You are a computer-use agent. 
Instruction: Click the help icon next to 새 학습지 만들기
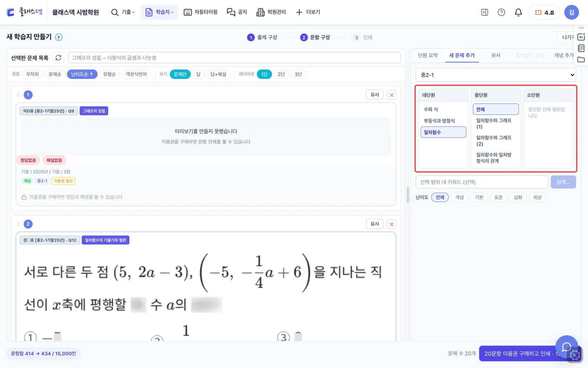[x=59, y=37]
